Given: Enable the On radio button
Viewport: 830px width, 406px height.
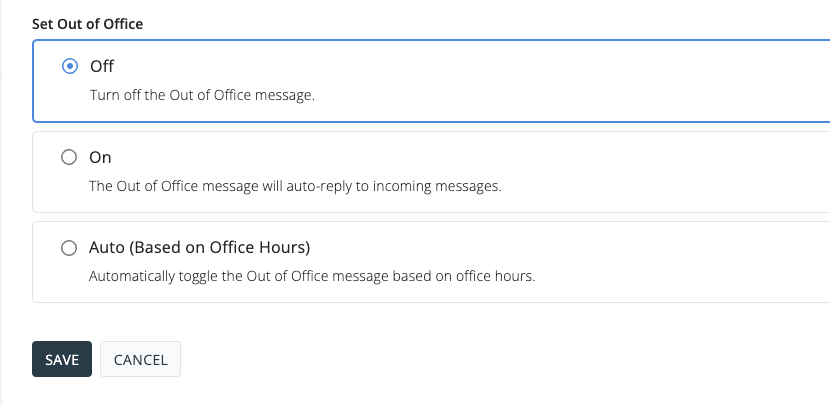Looking at the screenshot, I should coord(69,157).
